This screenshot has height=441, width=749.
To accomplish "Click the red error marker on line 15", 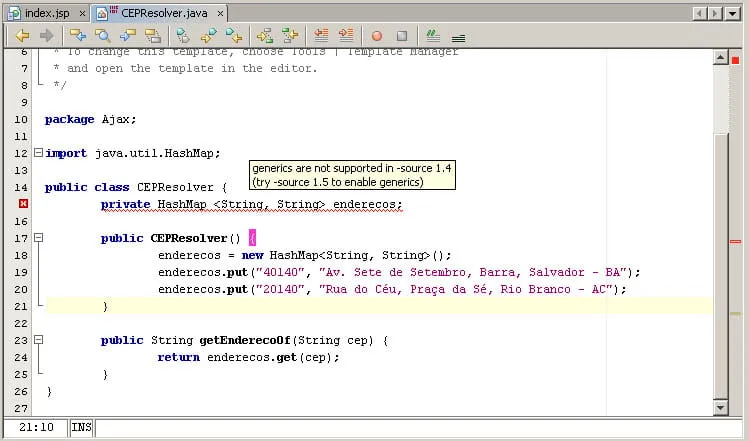I will [22, 204].
